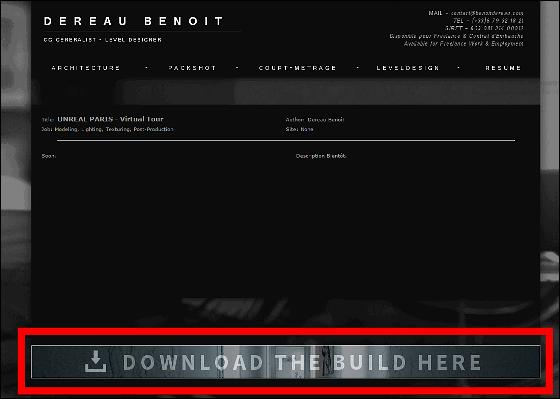Click the CG Generalist - Level Designer subtitle

(102, 40)
